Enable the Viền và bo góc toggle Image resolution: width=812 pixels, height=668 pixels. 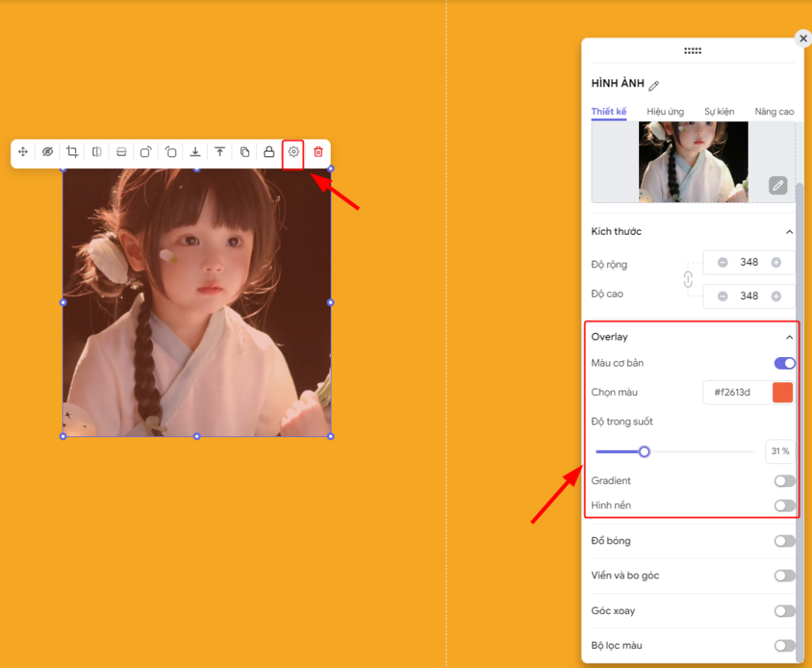[784, 576]
